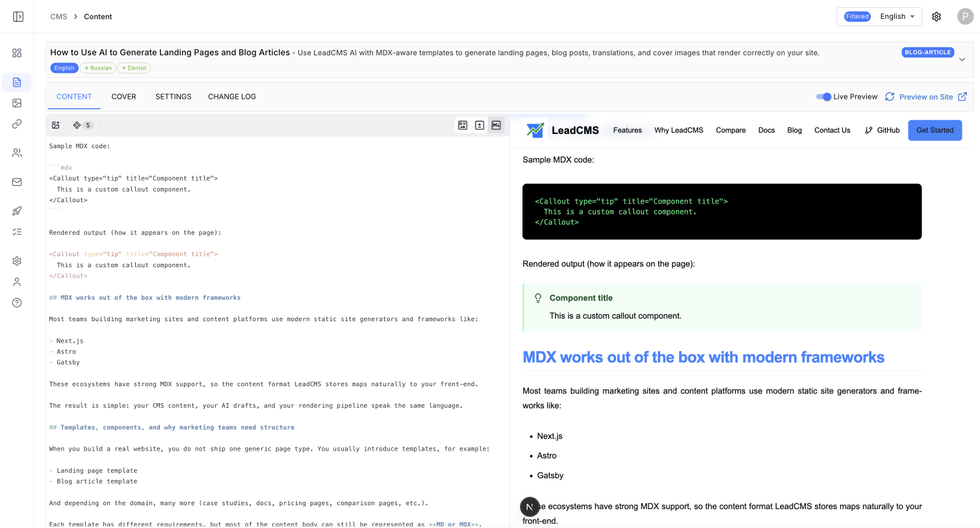
Task: Open the Contacts section in the sidebar
Action: click(x=17, y=152)
